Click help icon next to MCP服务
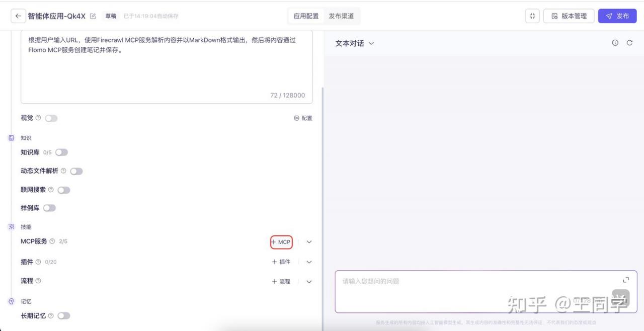 (52, 241)
